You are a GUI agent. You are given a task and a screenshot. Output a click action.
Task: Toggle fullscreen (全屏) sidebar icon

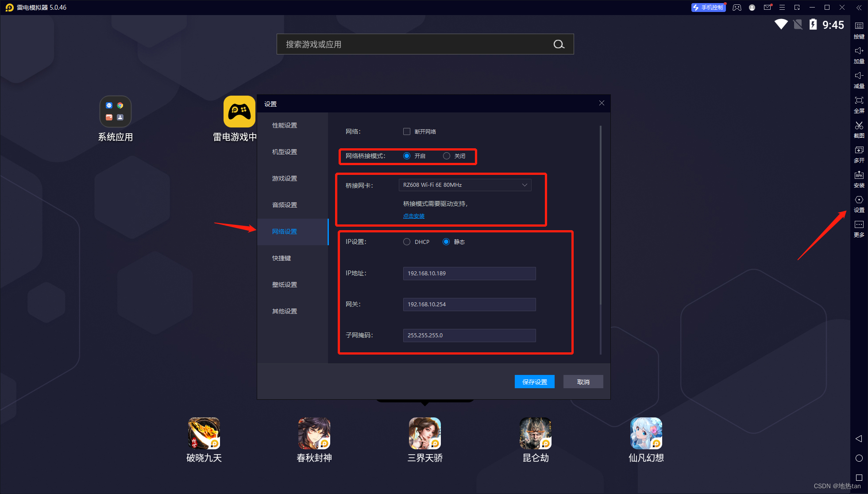coord(859,104)
